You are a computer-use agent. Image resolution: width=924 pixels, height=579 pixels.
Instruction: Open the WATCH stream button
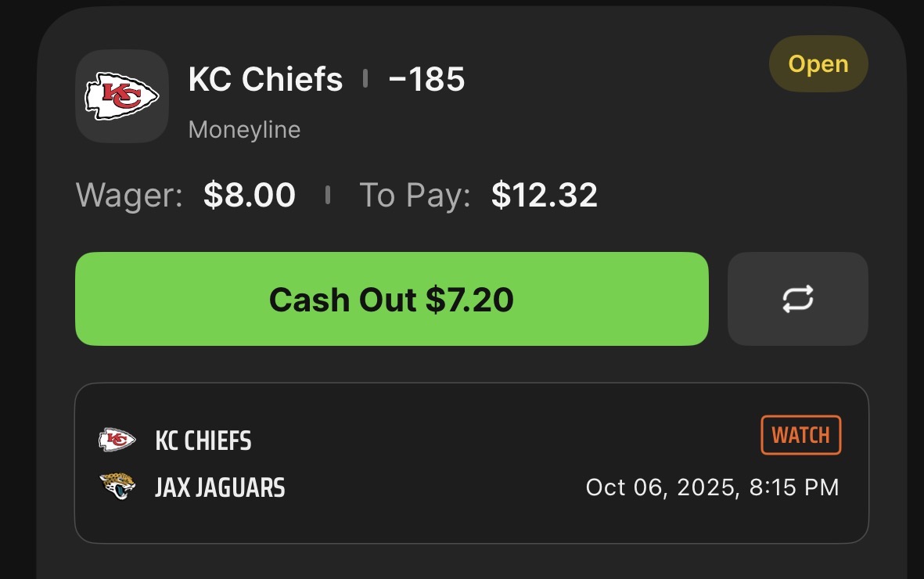click(800, 435)
